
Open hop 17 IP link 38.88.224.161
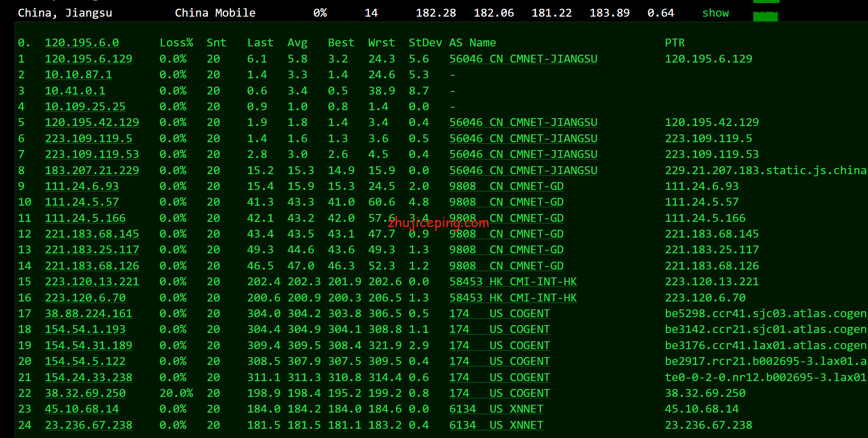point(88,314)
